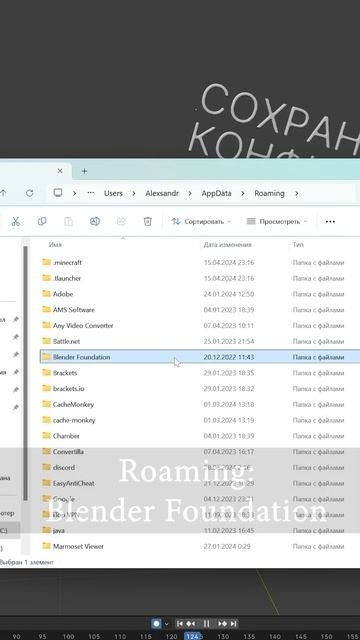Click the date 01.03.2024 13:18 cell
The height and width of the screenshot is (640, 360).
point(229,404)
